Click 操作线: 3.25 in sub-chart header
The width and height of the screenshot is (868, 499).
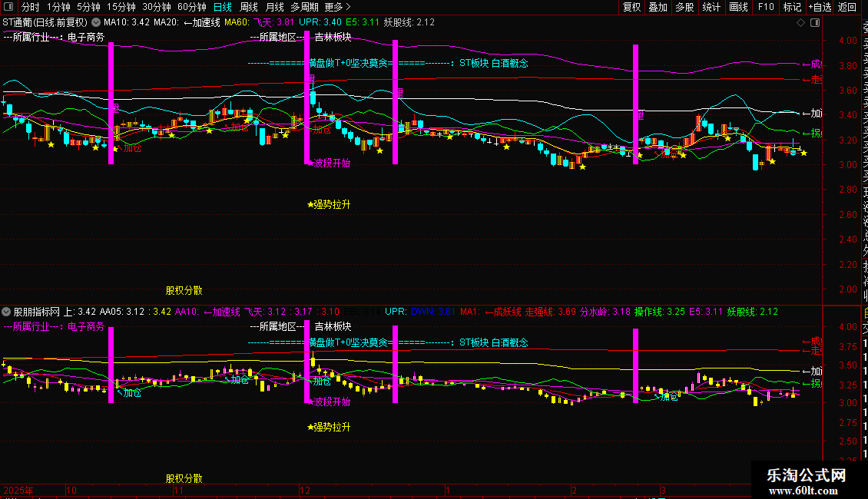coord(659,312)
